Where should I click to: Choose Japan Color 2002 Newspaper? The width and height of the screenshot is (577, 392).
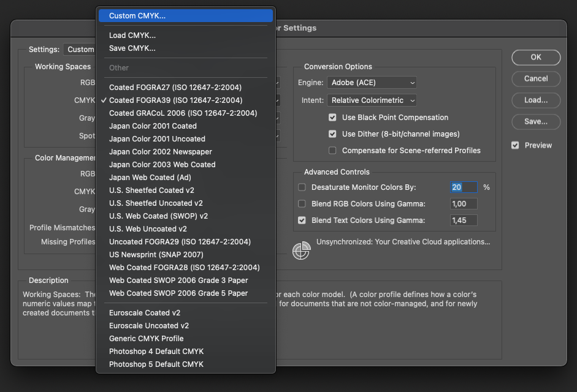[x=186, y=151]
